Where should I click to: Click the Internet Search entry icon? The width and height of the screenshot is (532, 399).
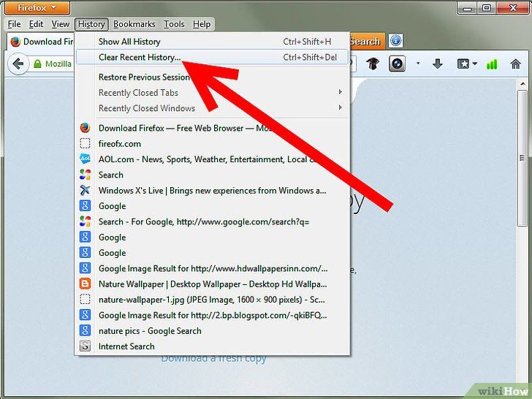click(x=85, y=346)
